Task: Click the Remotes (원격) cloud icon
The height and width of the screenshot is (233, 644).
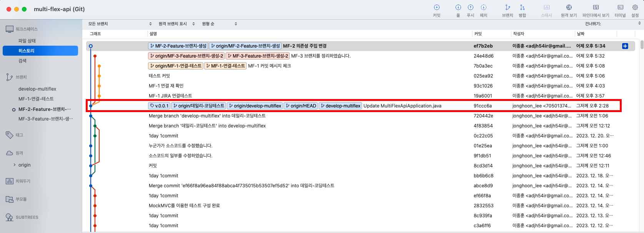Action: (x=10, y=153)
